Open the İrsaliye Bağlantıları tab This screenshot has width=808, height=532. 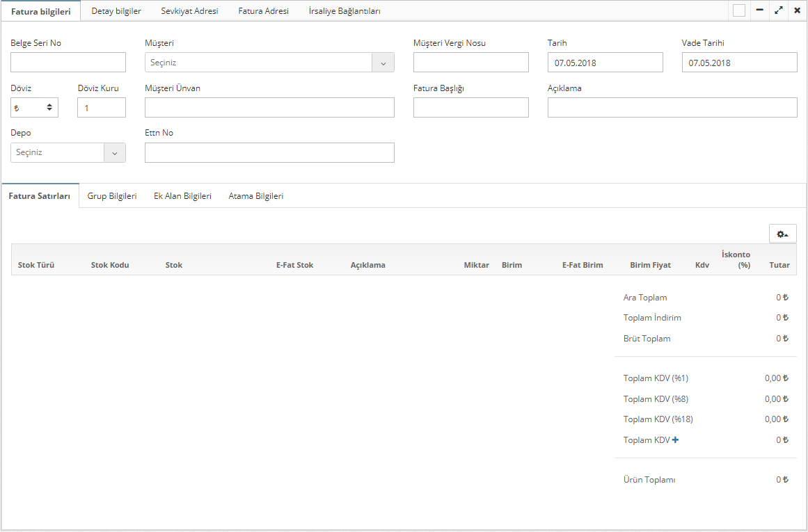[344, 11]
